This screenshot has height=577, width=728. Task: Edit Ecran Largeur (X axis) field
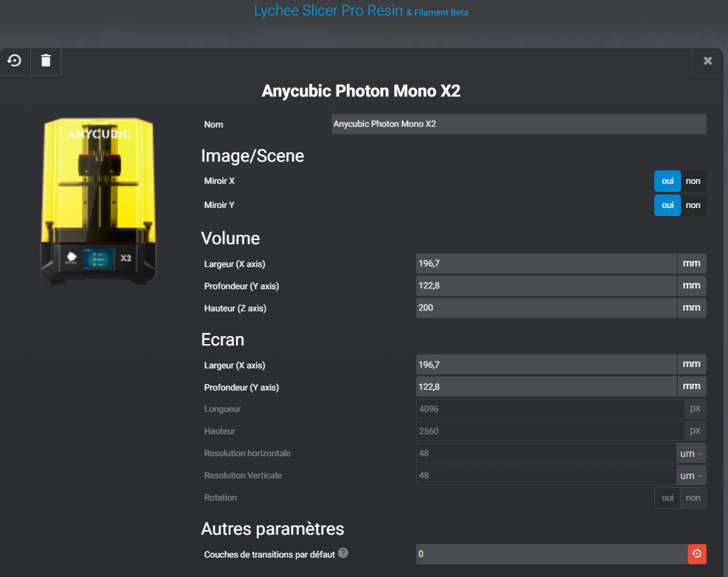546,365
